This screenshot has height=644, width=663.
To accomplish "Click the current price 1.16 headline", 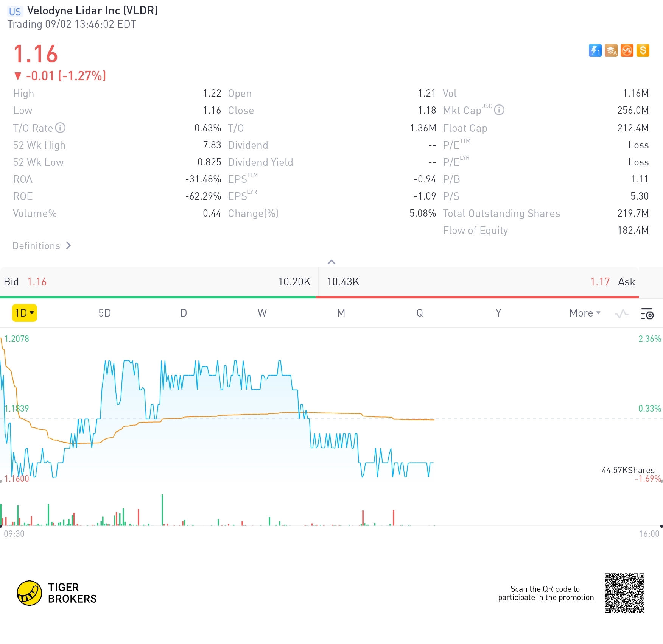I will coord(36,54).
